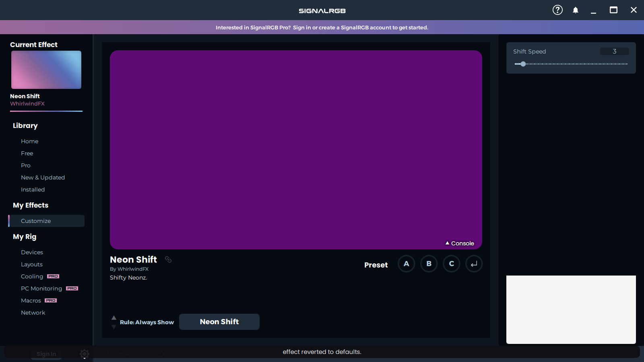The width and height of the screenshot is (644, 362).
Task: Edit the Shift Speed value field
Action: (x=615, y=51)
